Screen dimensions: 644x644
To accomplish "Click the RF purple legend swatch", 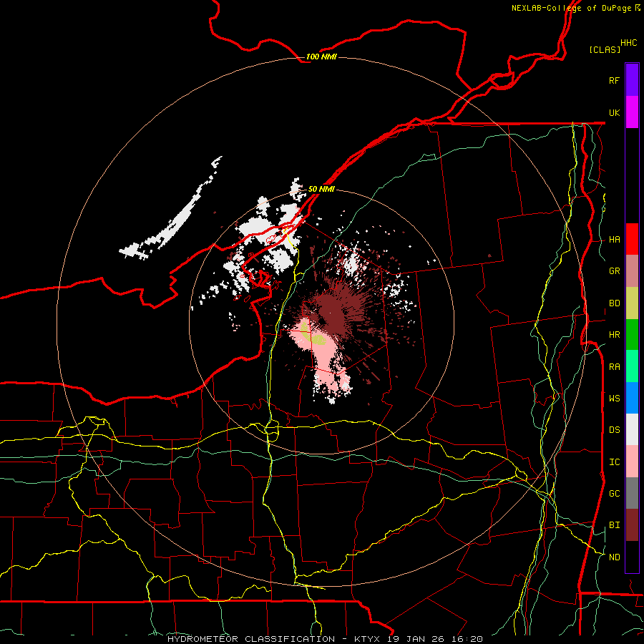I will click(632, 80).
